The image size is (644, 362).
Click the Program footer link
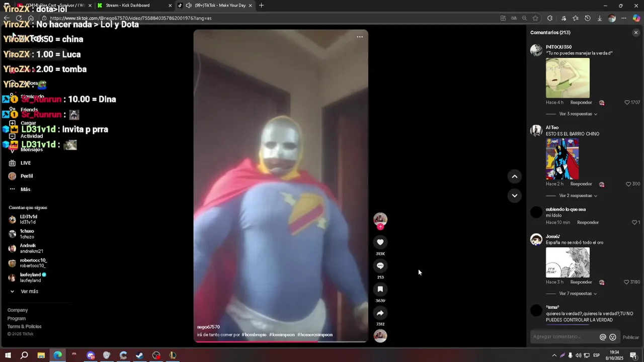(x=17, y=318)
